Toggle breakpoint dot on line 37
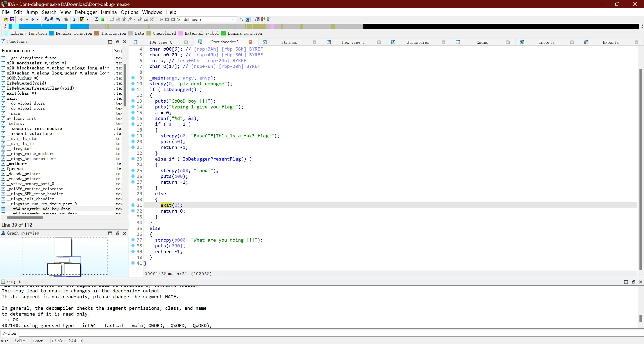The image size is (644, 344). (x=133, y=240)
